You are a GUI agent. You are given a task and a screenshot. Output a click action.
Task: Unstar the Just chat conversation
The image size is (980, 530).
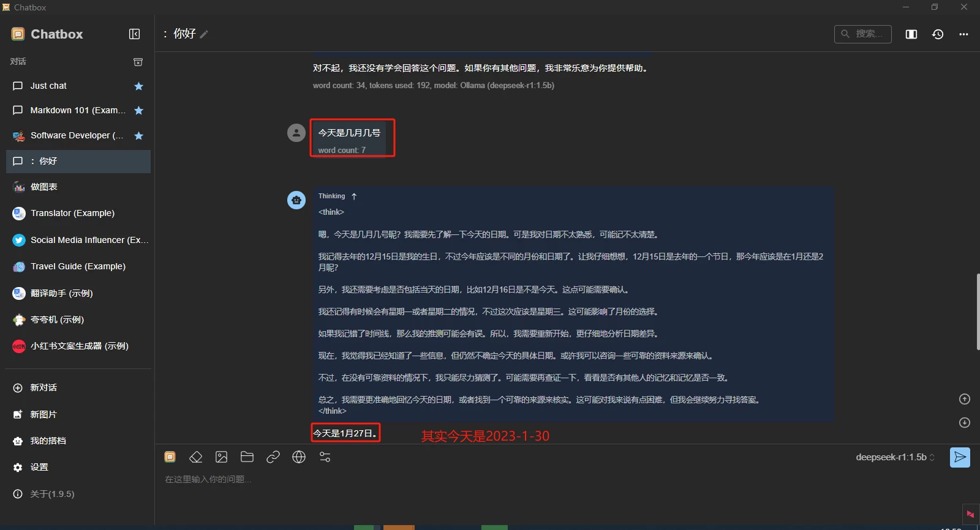click(x=138, y=86)
